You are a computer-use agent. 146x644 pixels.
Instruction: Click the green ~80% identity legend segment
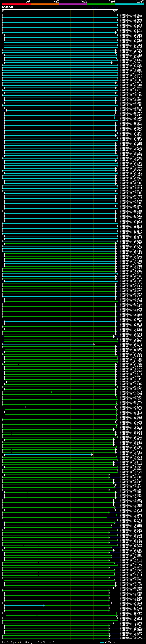(x=101, y=4)
